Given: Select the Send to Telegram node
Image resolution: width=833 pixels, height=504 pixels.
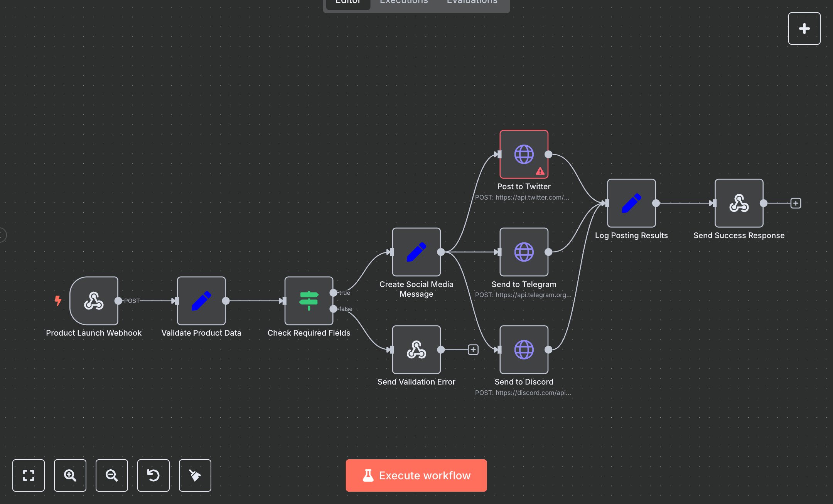Looking at the screenshot, I should click(523, 252).
